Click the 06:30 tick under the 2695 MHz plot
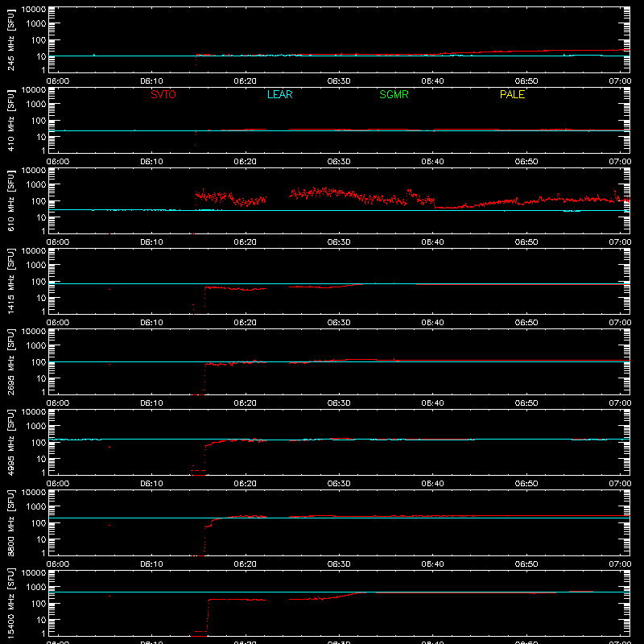 339,403
